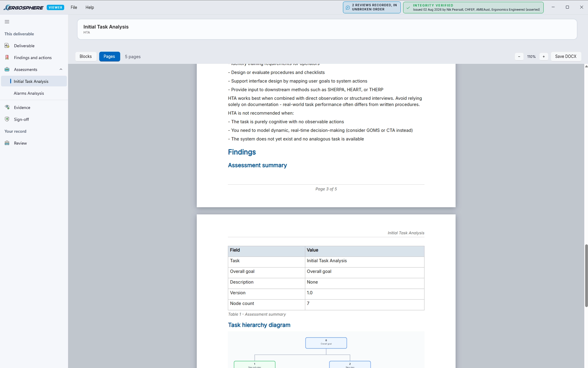Open the Evidence section
Image resolution: width=588 pixels, height=368 pixels.
34,107
